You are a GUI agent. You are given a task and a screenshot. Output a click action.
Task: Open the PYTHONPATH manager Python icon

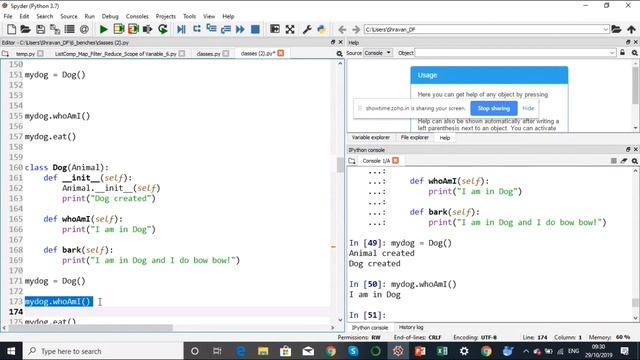pos(322,29)
